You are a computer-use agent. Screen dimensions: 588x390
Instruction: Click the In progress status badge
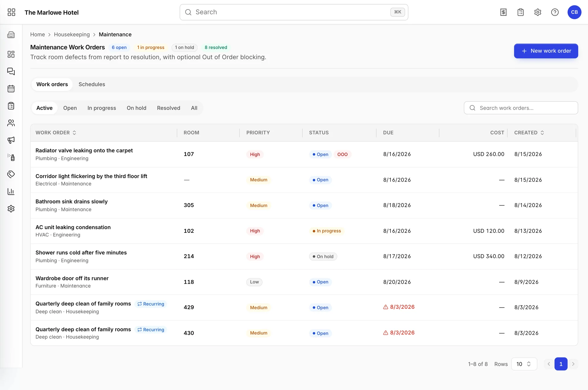point(326,231)
